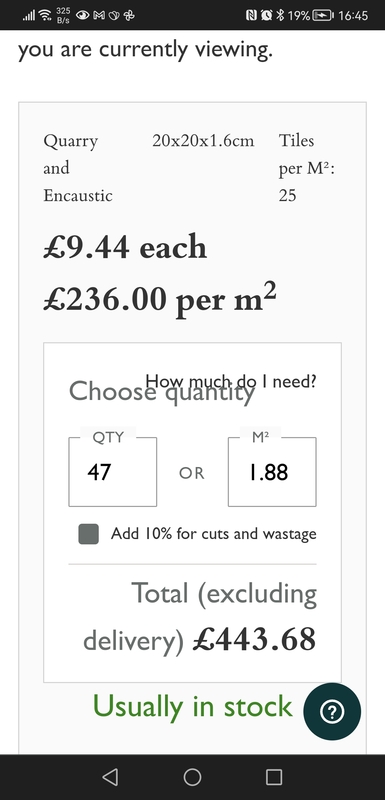Click the 'How much do I need?' link
The width and height of the screenshot is (385, 800).
230,381
